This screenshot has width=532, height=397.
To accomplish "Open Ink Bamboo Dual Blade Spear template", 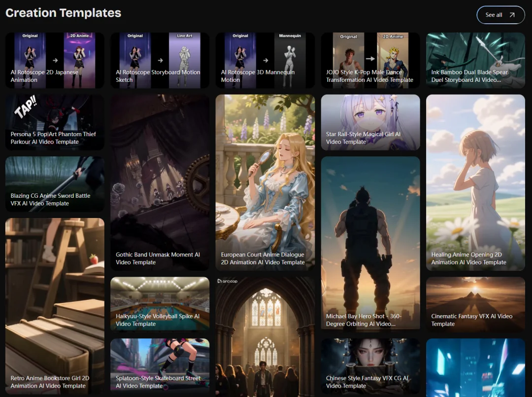I will 476,61.
